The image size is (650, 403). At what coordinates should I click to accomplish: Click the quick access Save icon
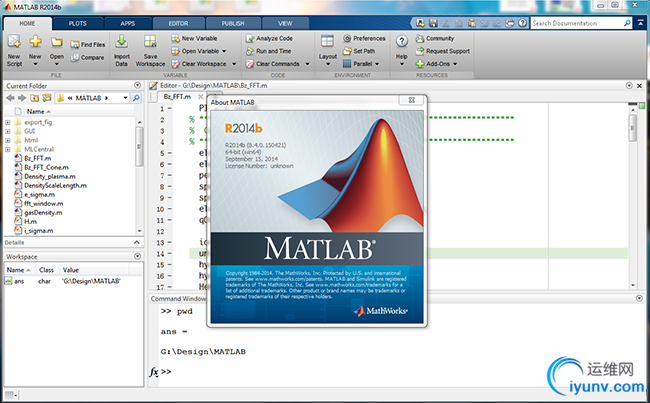(433, 23)
